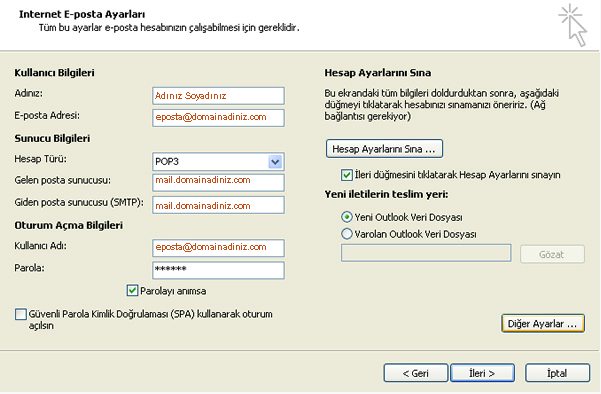
Task: Click the Kullanıcı Adı input field
Action: pos(218,248)
